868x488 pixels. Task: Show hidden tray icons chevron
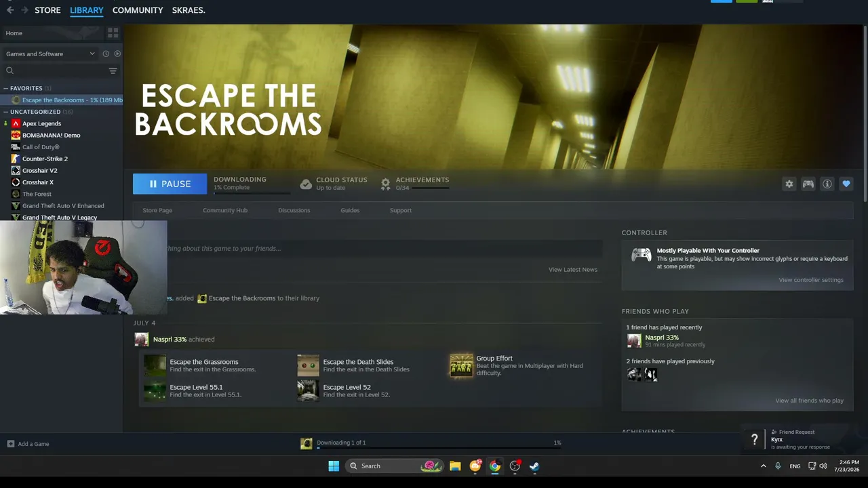(x=764, y=466)
